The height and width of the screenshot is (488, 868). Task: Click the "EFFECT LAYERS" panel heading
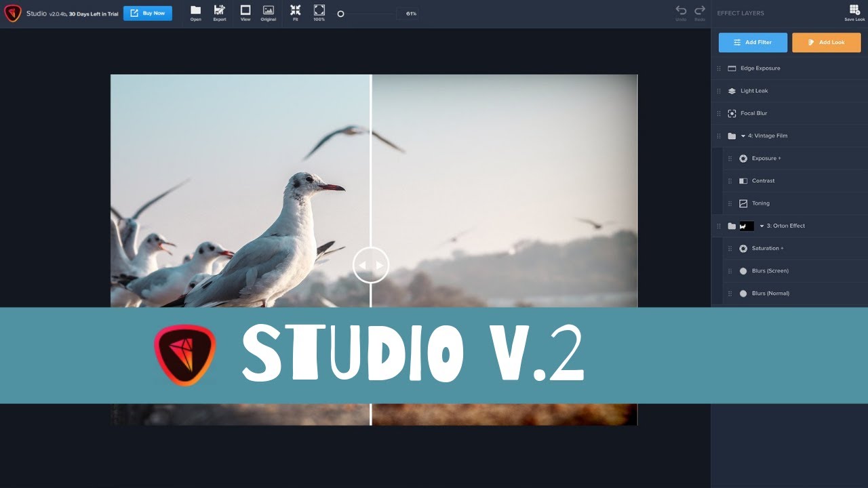coord(741,13)
